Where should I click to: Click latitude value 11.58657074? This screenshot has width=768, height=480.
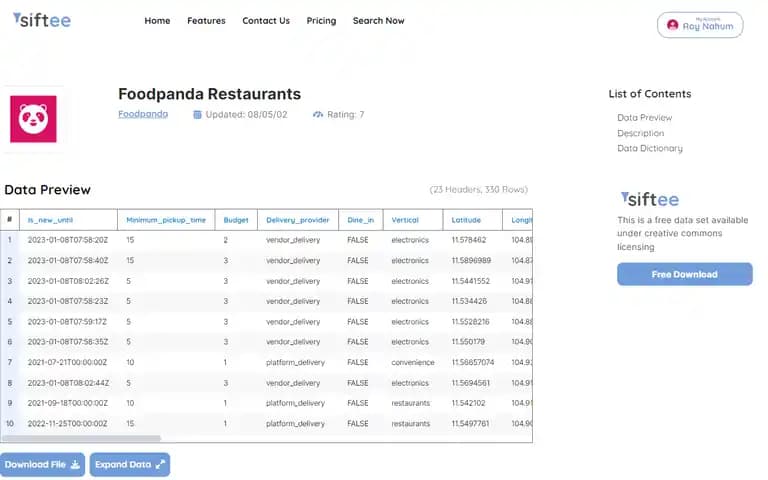473,362
